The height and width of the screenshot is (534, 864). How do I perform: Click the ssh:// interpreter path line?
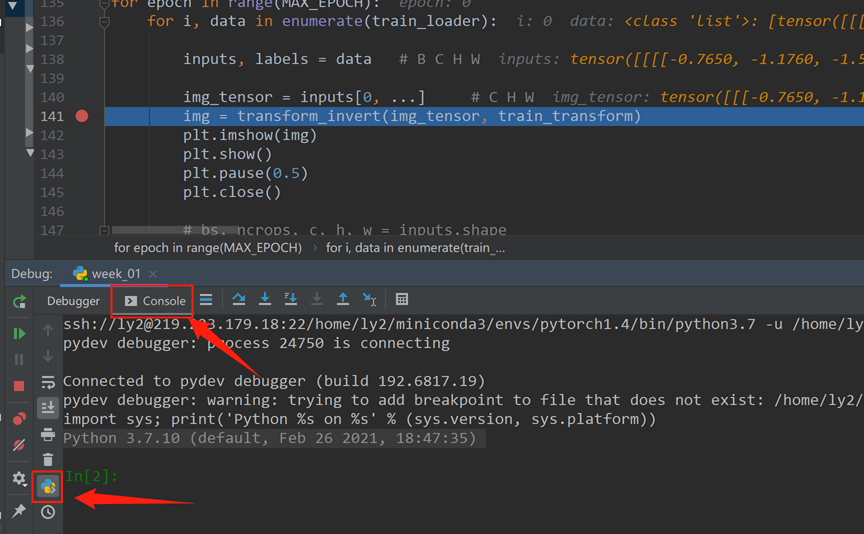point(463,324)
